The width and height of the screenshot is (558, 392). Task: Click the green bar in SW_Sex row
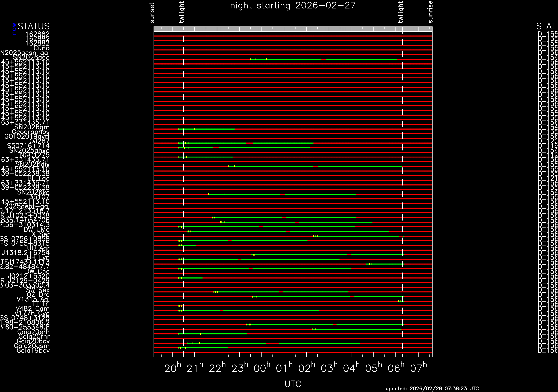(248, 292)
